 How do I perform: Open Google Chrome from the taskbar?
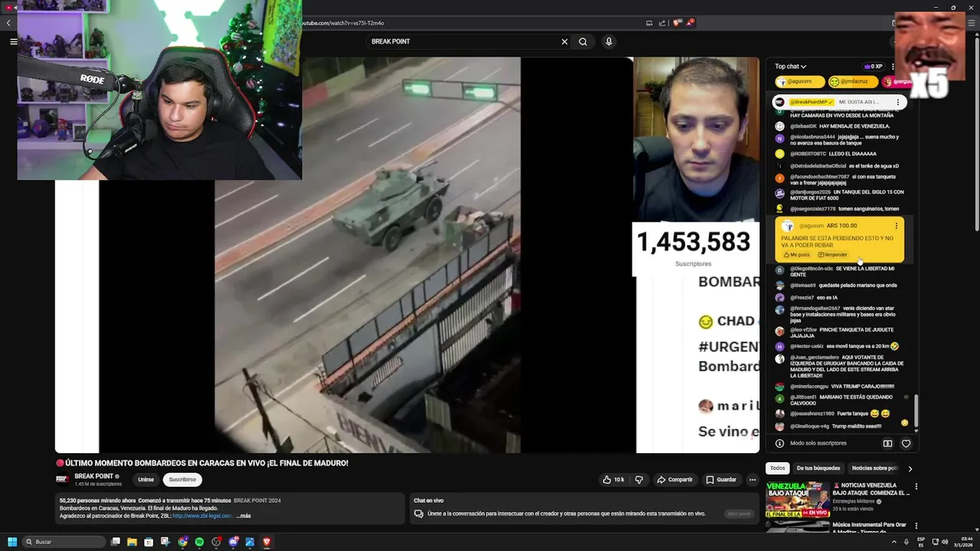[182, 542]
